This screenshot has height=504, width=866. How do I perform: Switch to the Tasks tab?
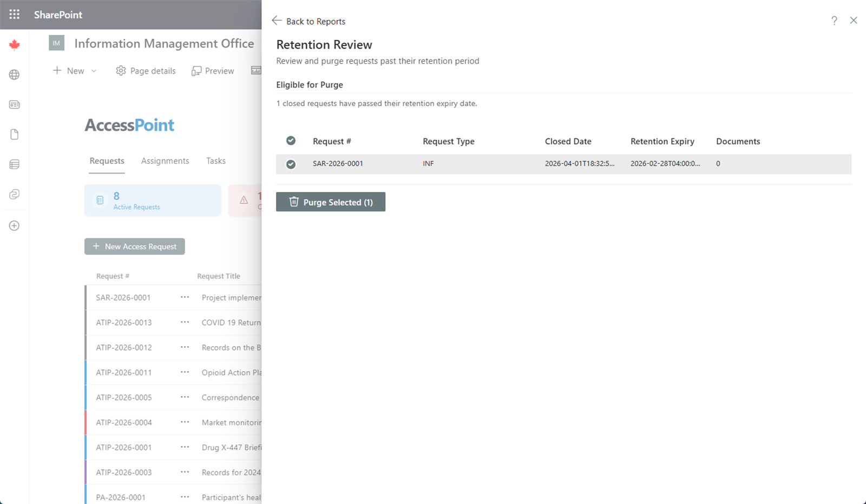pos(215,161)
